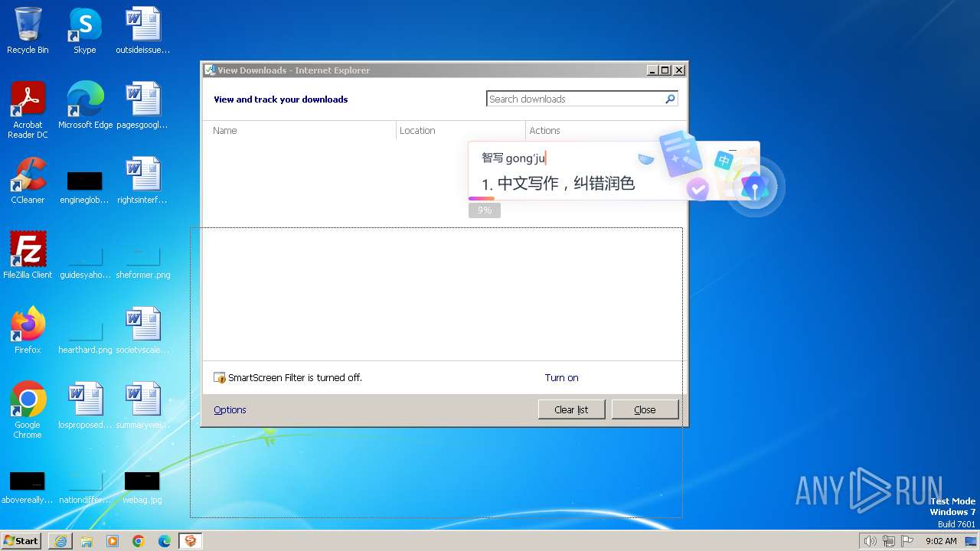Select the engineglob file icon
The width and height of the screenshot is (980, 551).
point(85,187)
